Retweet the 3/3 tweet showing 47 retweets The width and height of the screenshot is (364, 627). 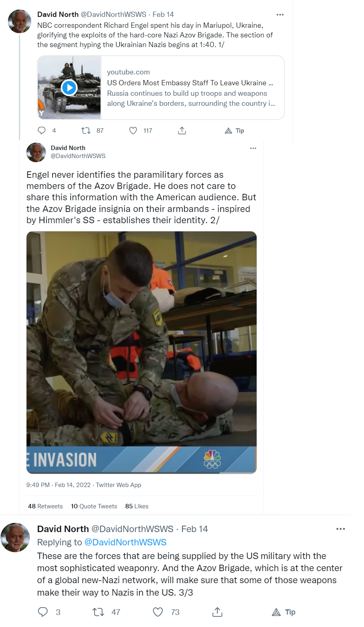click(98, 612)
